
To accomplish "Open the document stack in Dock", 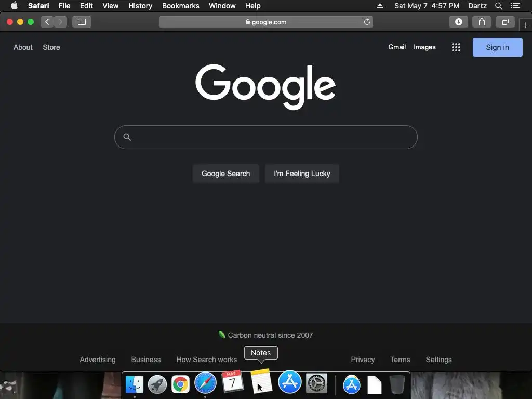I will coord(375,385).
